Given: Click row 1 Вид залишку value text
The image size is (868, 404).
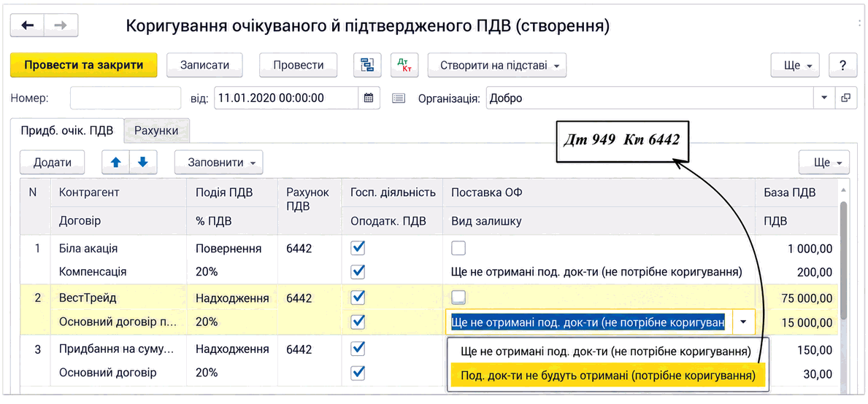Looking at the screenshot, I should (x=596, y=272).
